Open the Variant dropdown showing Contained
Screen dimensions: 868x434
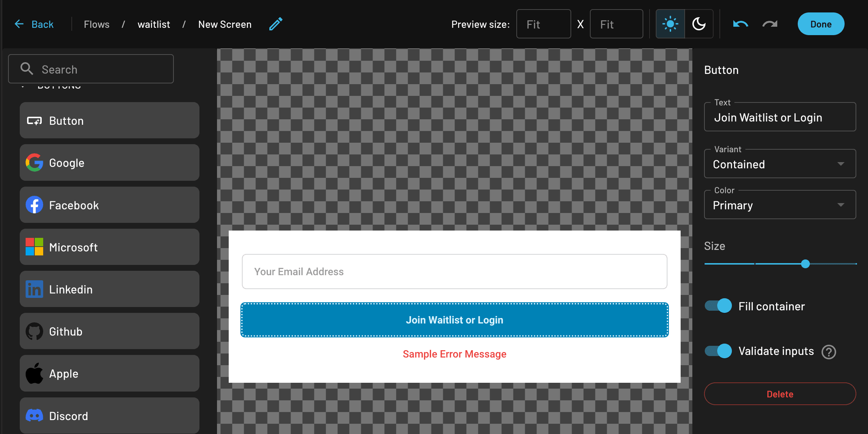780,164
